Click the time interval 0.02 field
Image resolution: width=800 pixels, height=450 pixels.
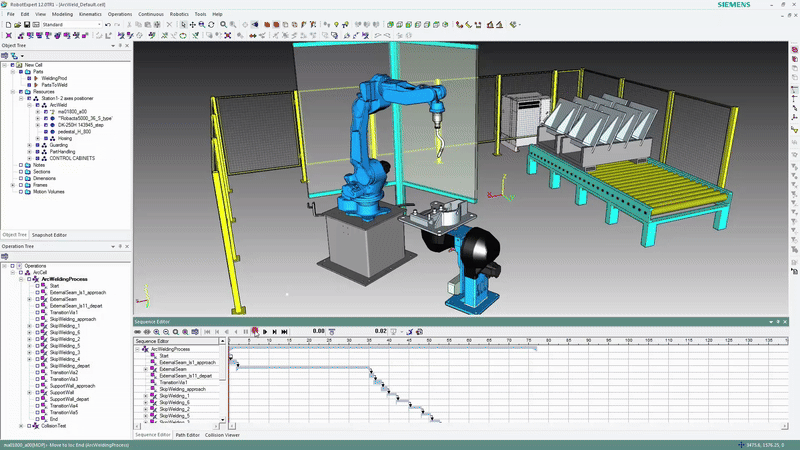[x=380, y=331]
